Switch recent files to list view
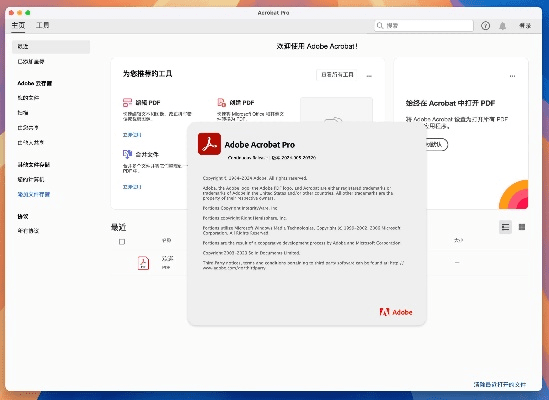Viewport: 549px width, 400px height. pos(505,227)
